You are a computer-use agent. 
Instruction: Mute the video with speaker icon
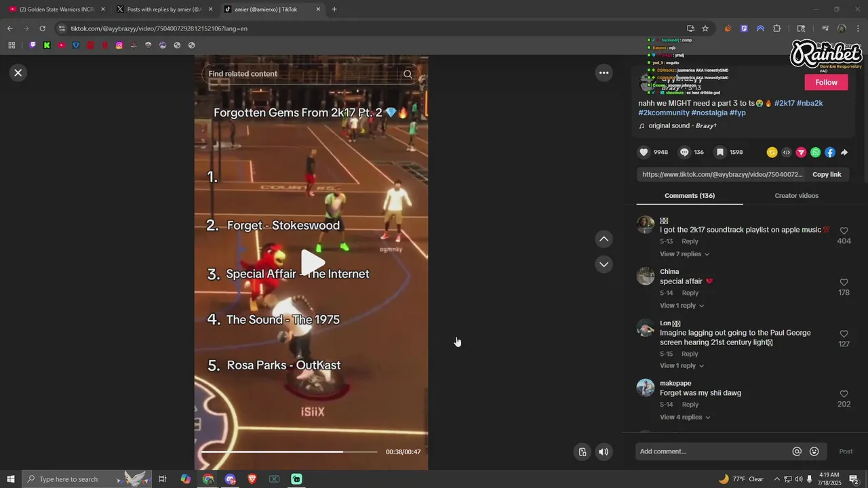click(x=604, y=452)
